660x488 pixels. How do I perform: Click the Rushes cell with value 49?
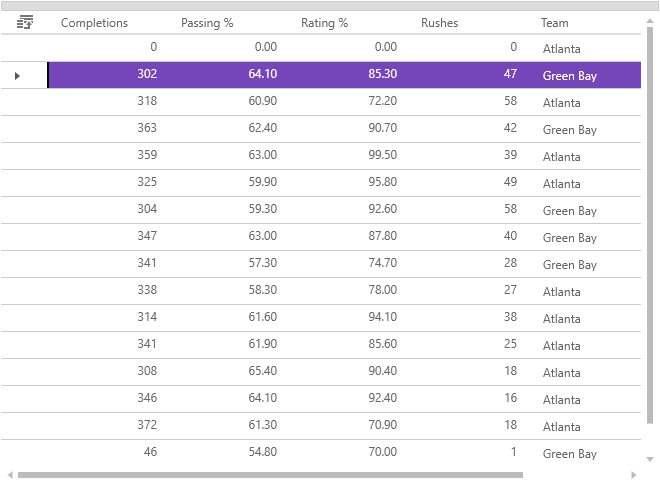pyautogui.click(x=467, y=183)
